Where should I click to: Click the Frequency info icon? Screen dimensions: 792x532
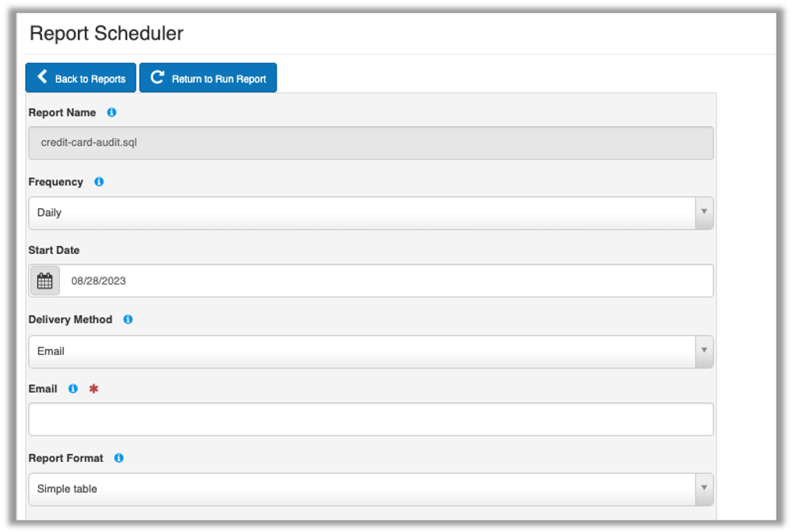click(99, 182)
